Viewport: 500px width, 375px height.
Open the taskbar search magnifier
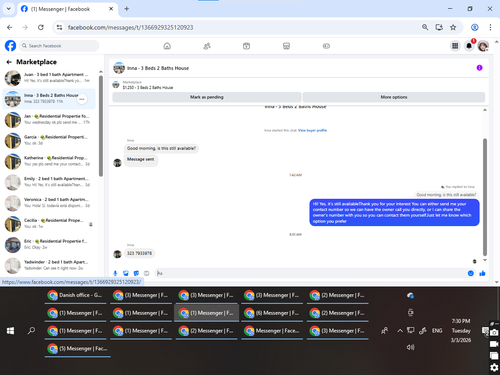pos(31,331)
